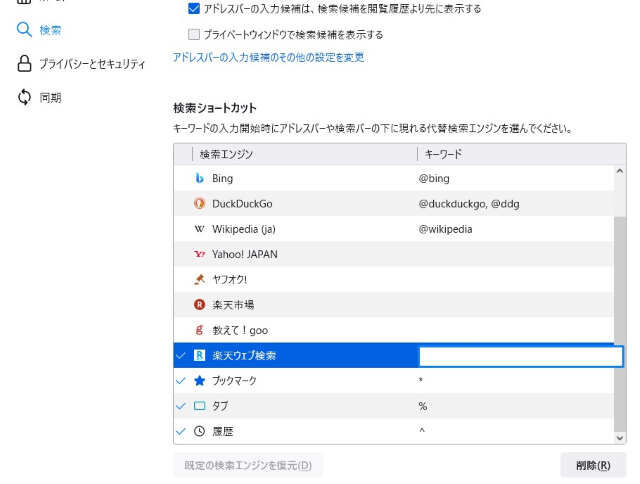Image resolution: width=640 pixels, height=484 pixels.
Task: Open the 検索 settings category
Action: (x=39, y=30)
